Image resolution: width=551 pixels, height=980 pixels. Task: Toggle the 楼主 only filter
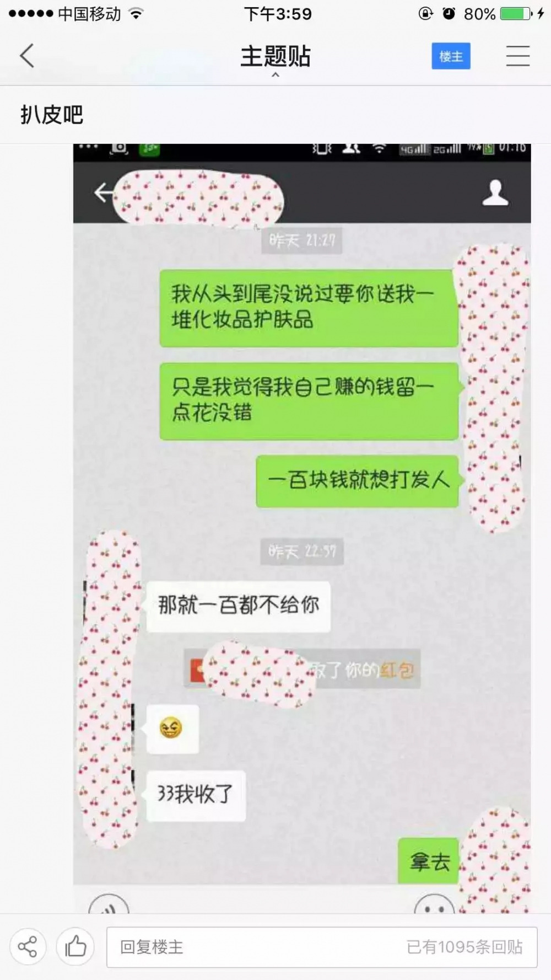click(451, 56)
